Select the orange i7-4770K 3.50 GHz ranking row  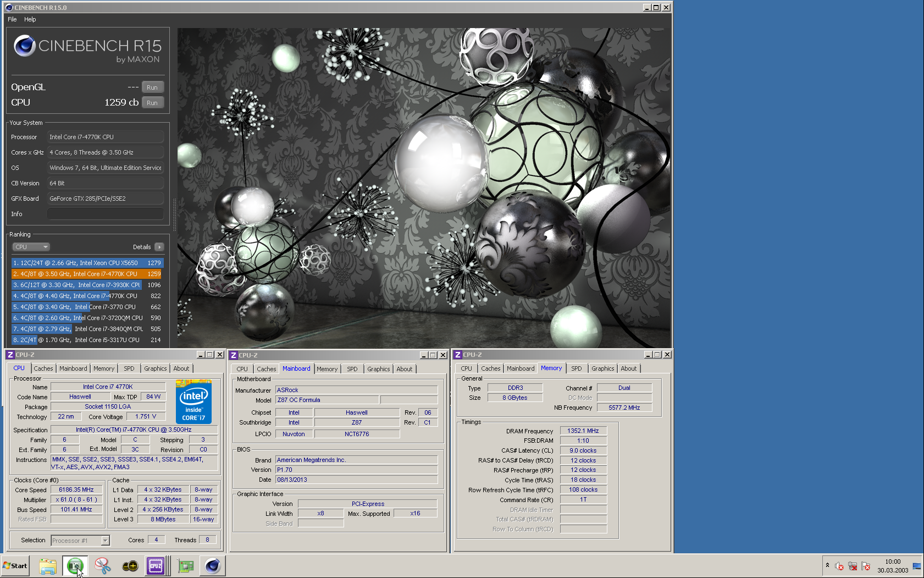pyautogui.click(x=87, y=274)
